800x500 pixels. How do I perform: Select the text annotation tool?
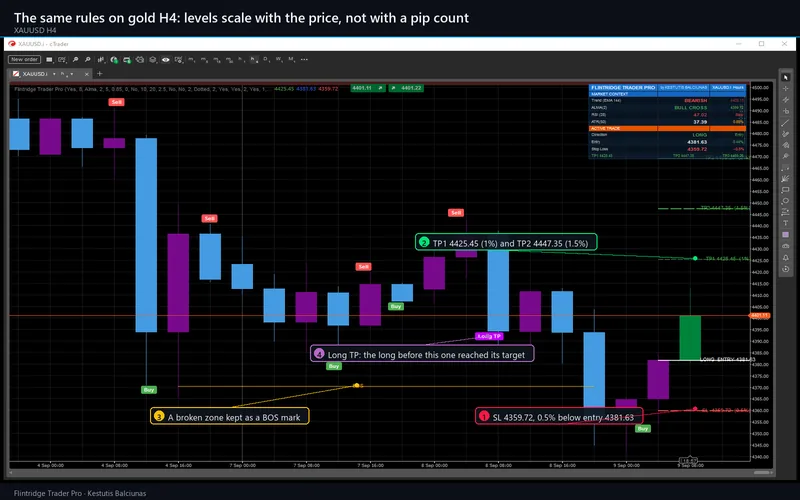click(x=786, y=223)
